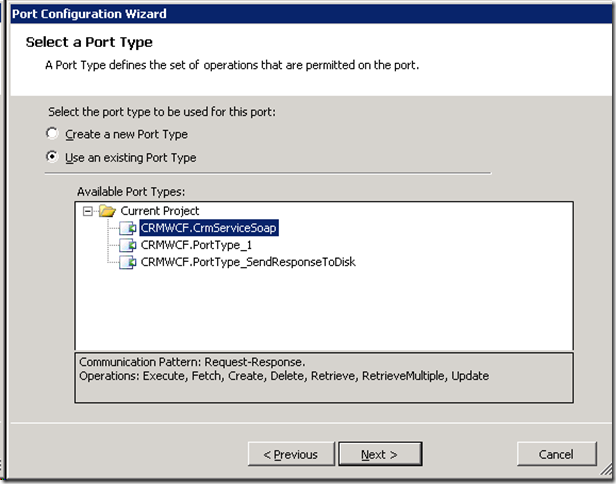Screen dimensions: 616x484
Task: Go back with the Previous button
Action: 290,455
